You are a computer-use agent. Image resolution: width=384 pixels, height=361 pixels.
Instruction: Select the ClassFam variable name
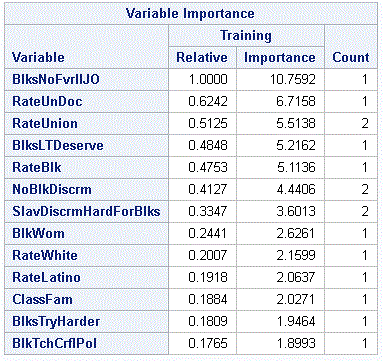pos(42,299)
